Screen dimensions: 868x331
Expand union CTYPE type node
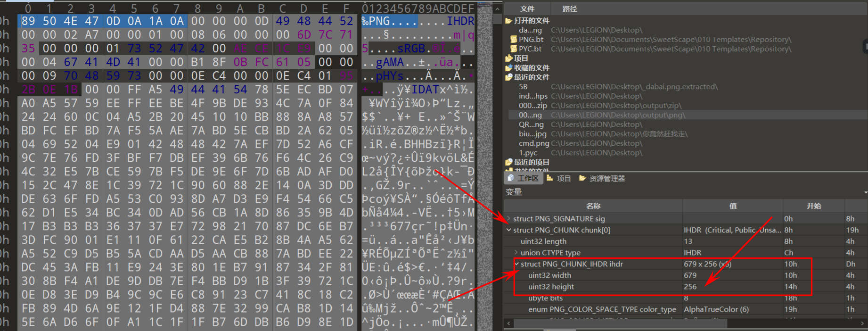tap(516, 253)
